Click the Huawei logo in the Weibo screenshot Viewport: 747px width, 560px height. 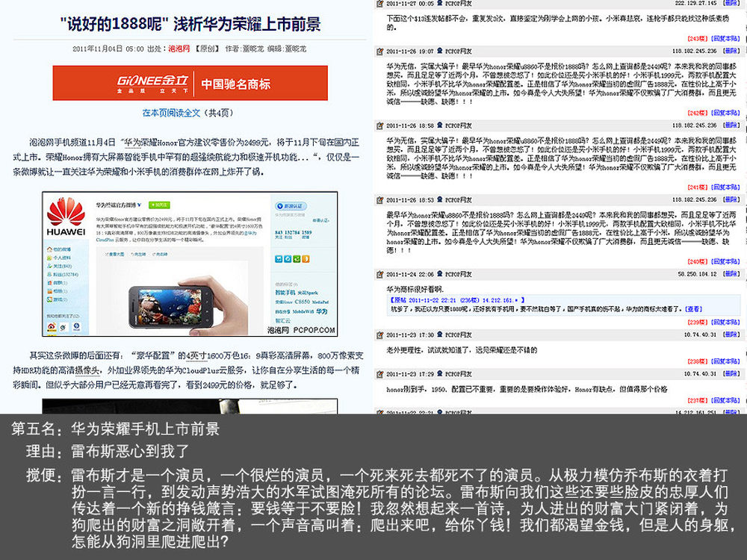[x=66, y=217]
